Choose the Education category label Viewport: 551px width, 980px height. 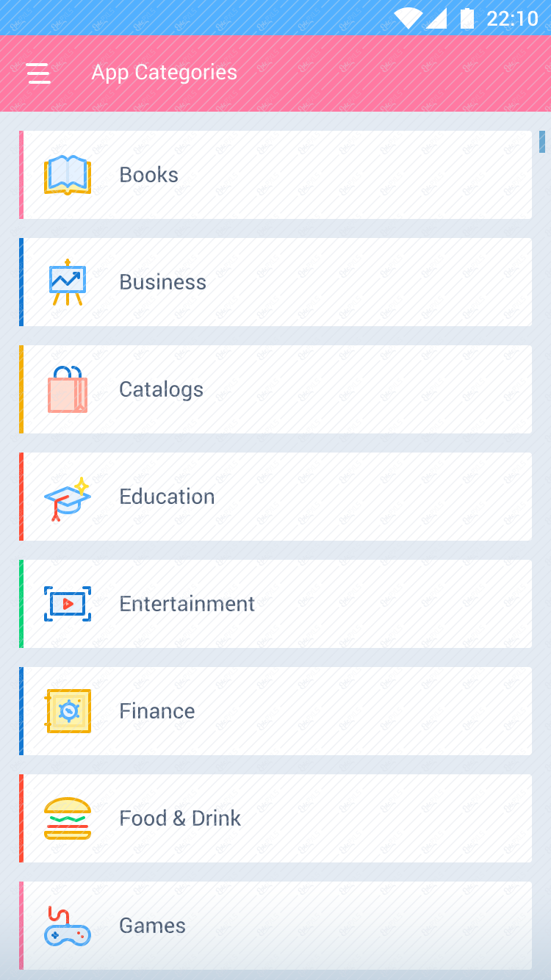[168, 497]
